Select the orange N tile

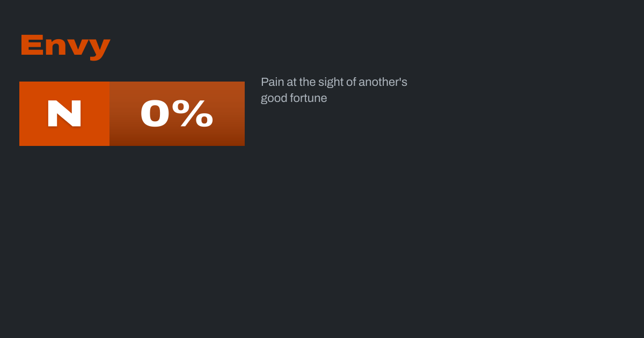tap(64, 114)
